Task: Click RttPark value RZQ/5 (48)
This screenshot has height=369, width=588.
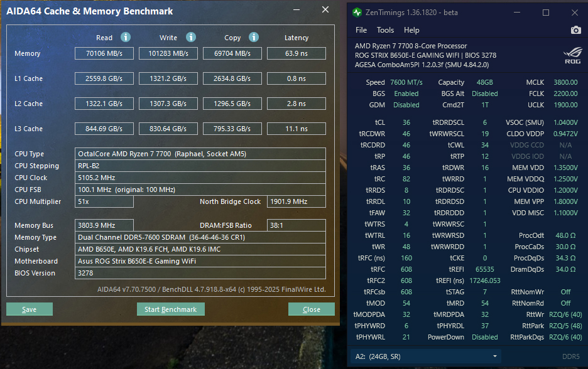Action: coord(565,326)
